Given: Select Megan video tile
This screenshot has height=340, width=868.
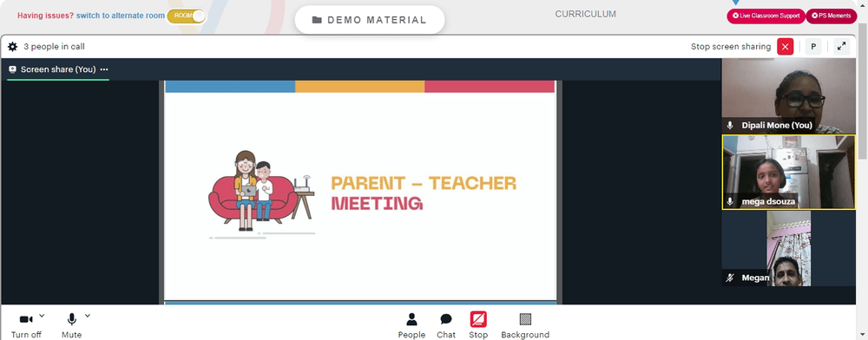Looking at the screenshot, I should click(x=788, y=248).
